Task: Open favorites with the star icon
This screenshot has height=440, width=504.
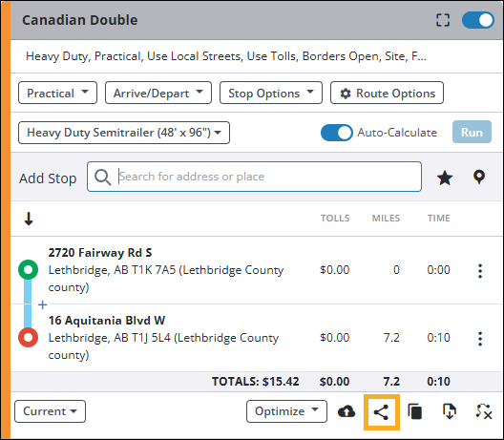Action: (x=445, y=178)
